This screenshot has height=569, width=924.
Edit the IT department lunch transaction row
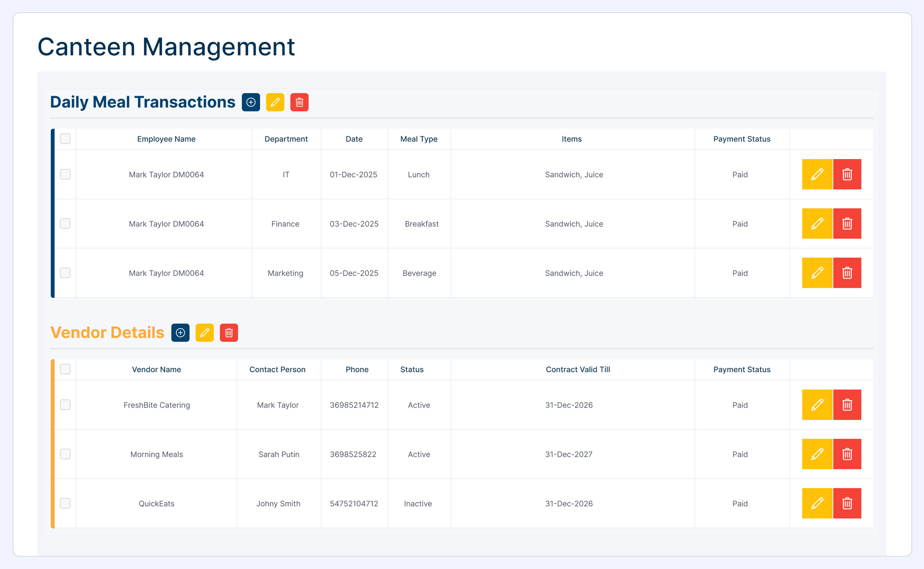point(817,174)
